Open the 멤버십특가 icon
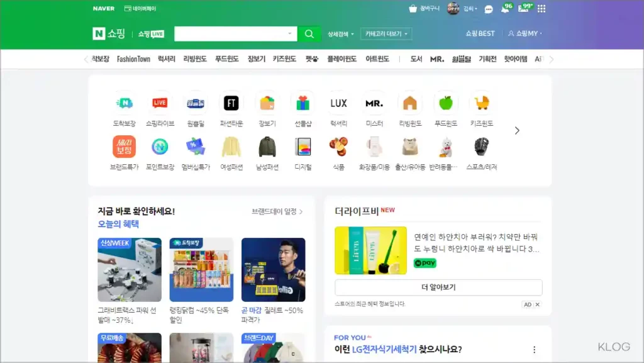The height and width of the screenshot is (363, 644). pyautogui.click(x=196, y=147)
